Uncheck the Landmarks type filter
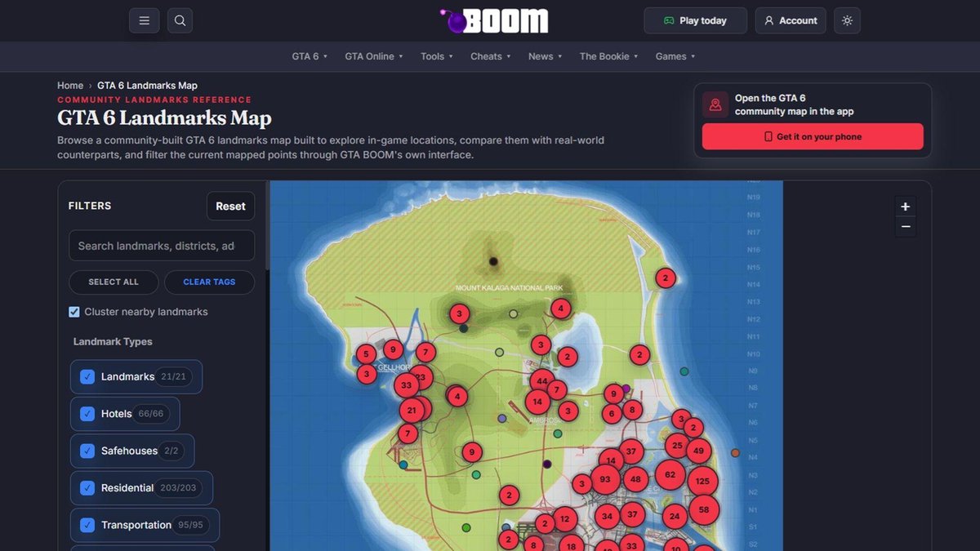The height and width of the screenshot is (551, 980). [87, 376]
